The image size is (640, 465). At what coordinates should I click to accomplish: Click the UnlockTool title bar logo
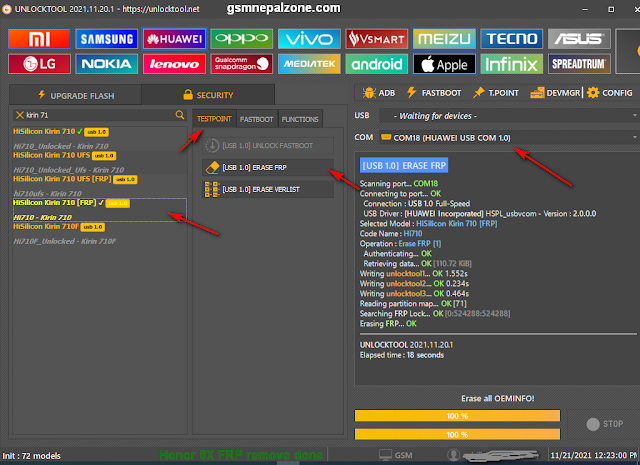(7, 9)
